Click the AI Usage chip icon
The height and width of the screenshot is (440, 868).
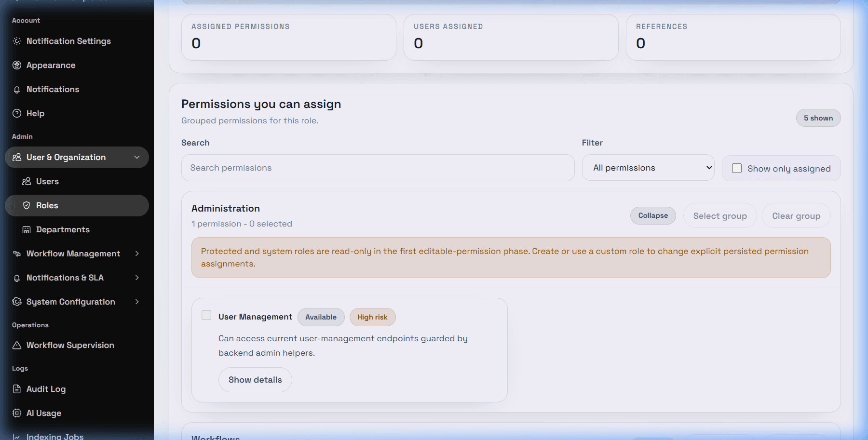pyautogui.click(x=17, y=413)
